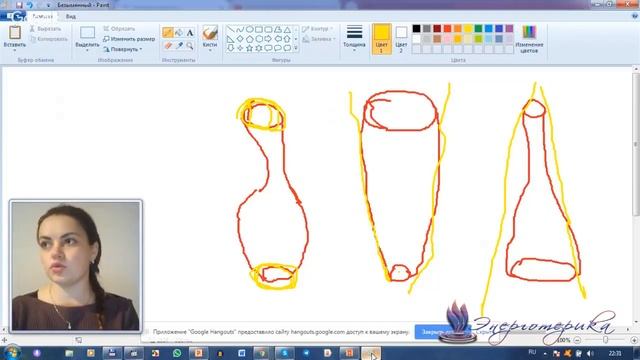This screenshot has height=360, width=640.
Task: Pick the purple color swatch
Action: pos(509,29)
